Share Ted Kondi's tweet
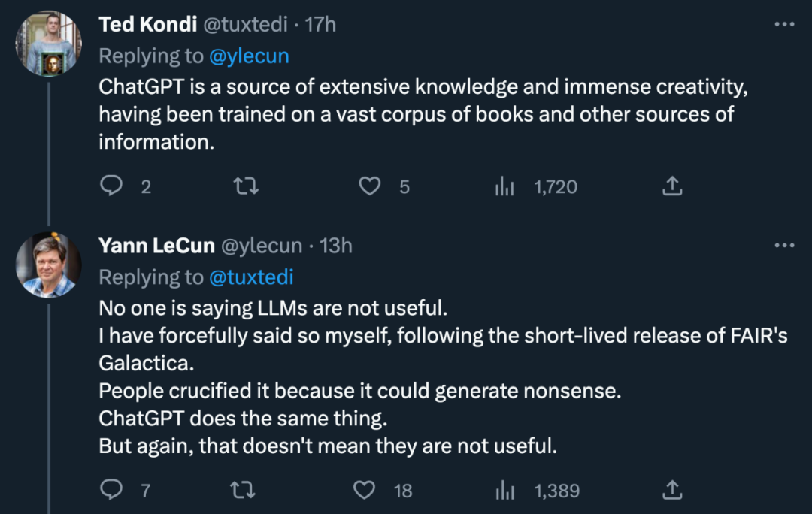812x514 pixels. (x=672, y=186)
